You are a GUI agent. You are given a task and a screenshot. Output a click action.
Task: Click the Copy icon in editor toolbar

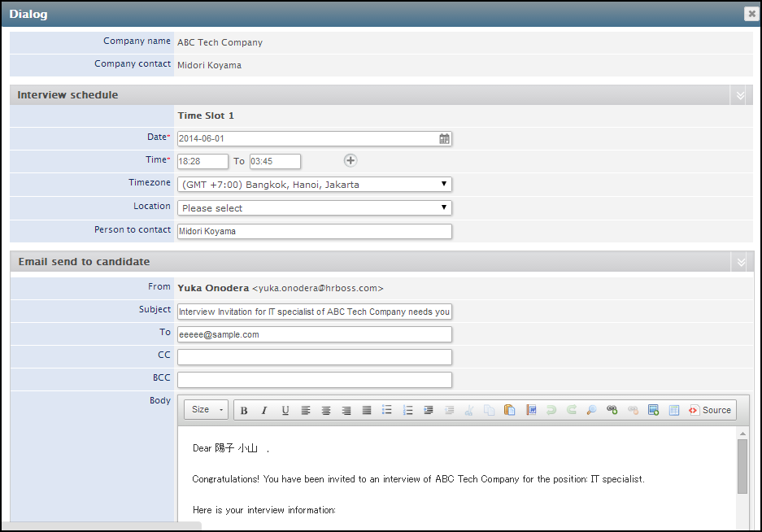[490, 411]
